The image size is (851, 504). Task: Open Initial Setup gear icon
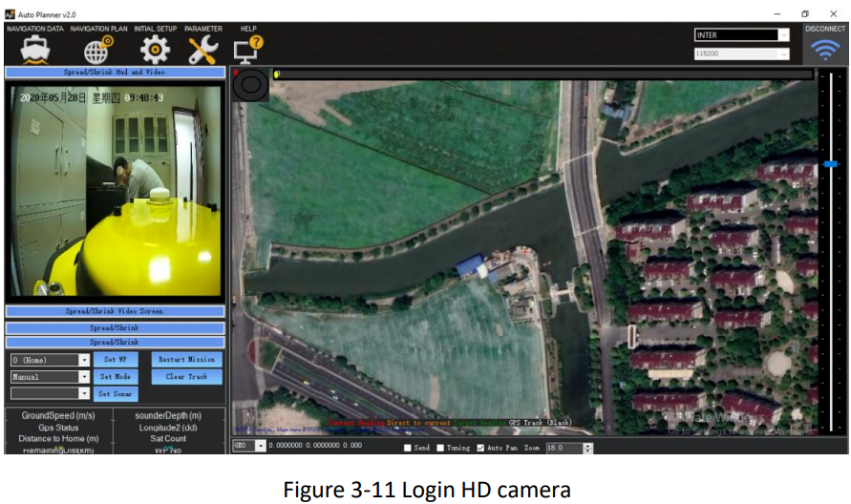click(156, 50)
